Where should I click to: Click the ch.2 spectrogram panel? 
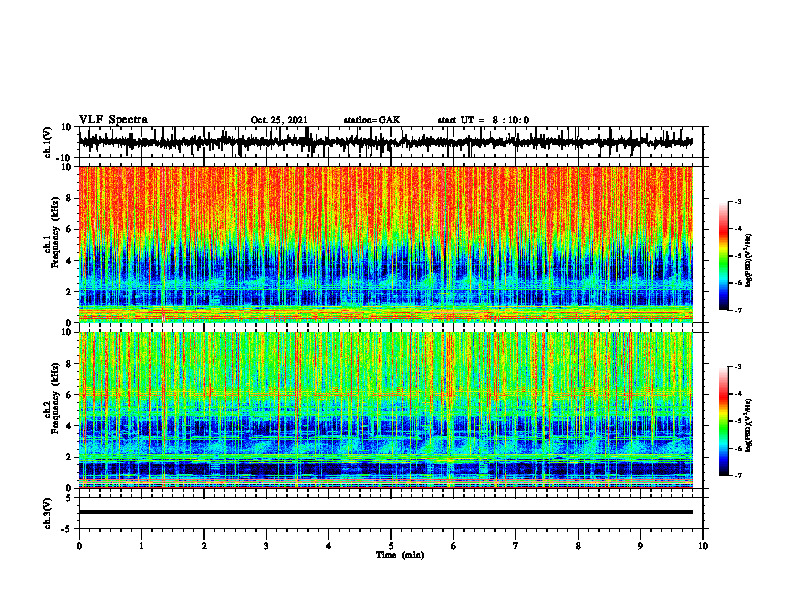click(x=385, y=410)
